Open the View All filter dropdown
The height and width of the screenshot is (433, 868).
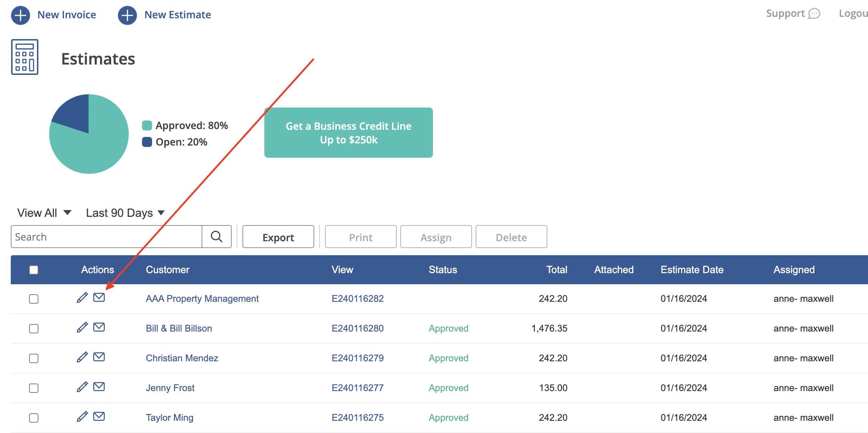point(44,213)
